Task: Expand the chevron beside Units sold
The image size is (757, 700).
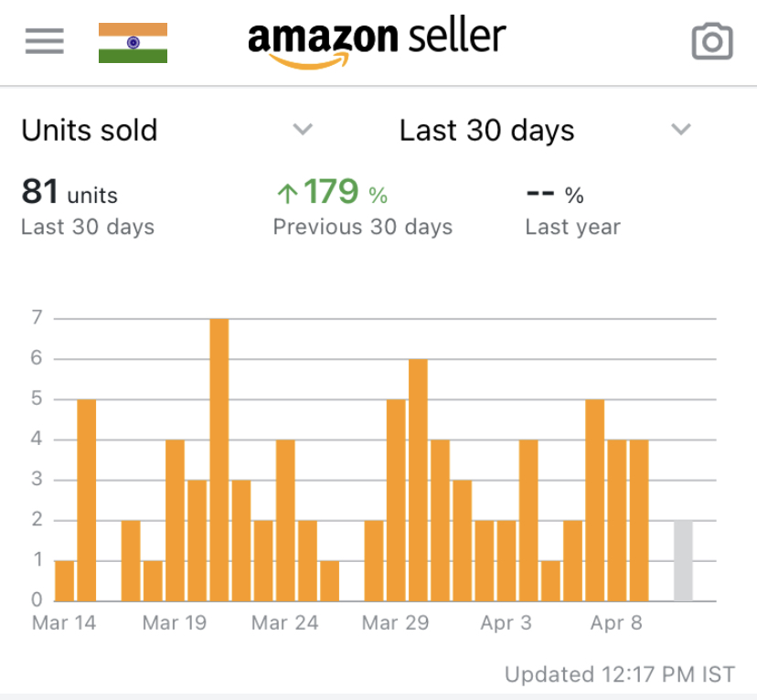Action: [x=303, y=130]
